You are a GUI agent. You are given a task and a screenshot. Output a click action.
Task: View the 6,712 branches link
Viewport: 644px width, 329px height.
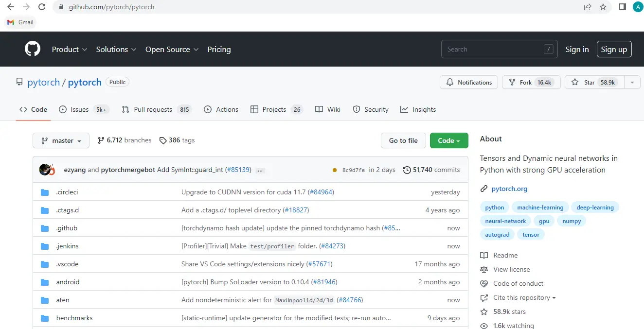pyautogui.click(x=125, y=140)
